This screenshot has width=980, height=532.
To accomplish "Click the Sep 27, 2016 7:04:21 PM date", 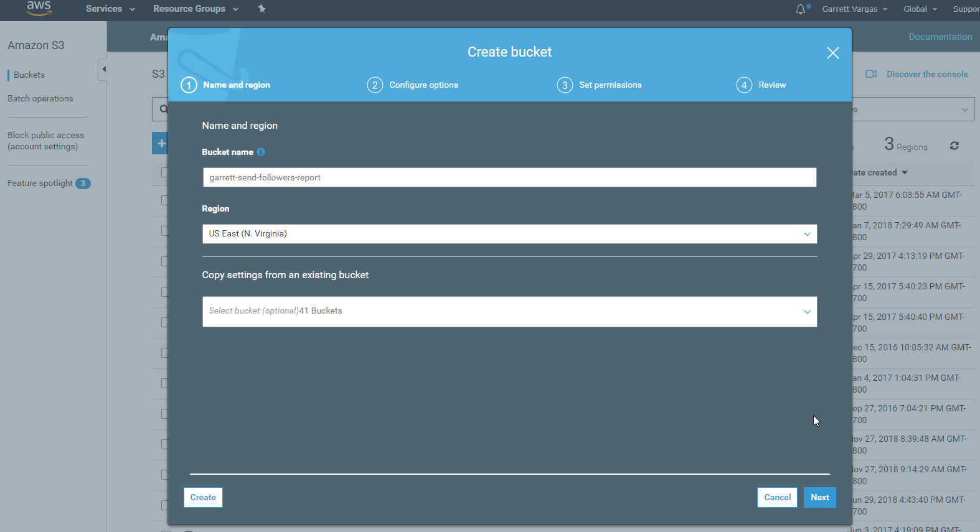I will point(909,414).
